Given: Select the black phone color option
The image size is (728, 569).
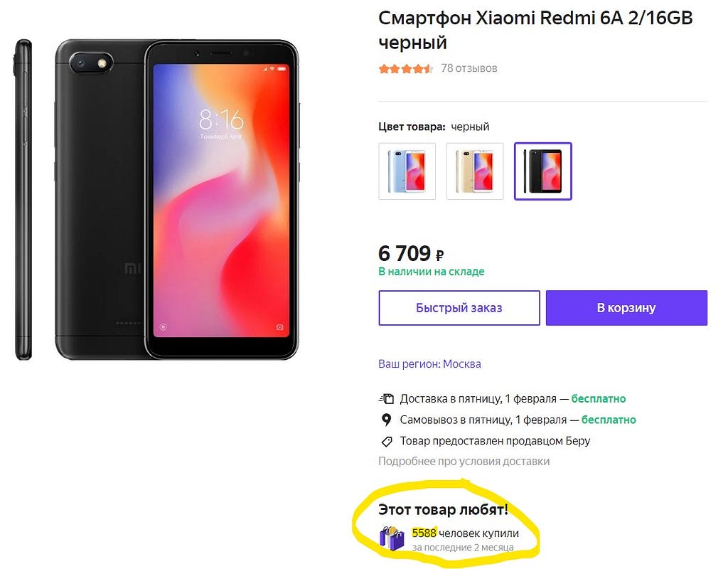Looking at the screenshot, I should point(542,171).
